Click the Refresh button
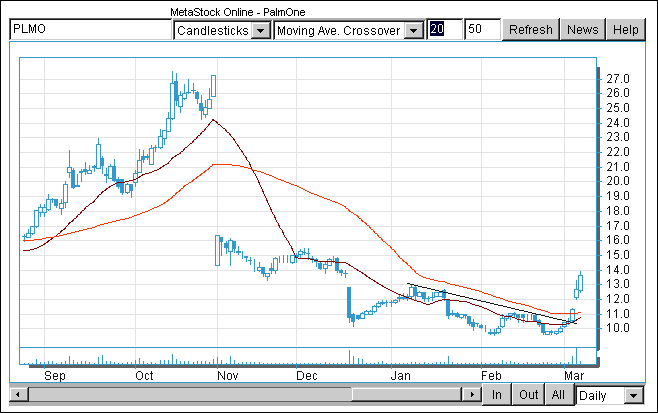Screen dimensions: 658x413 click(x=531, y=30)
